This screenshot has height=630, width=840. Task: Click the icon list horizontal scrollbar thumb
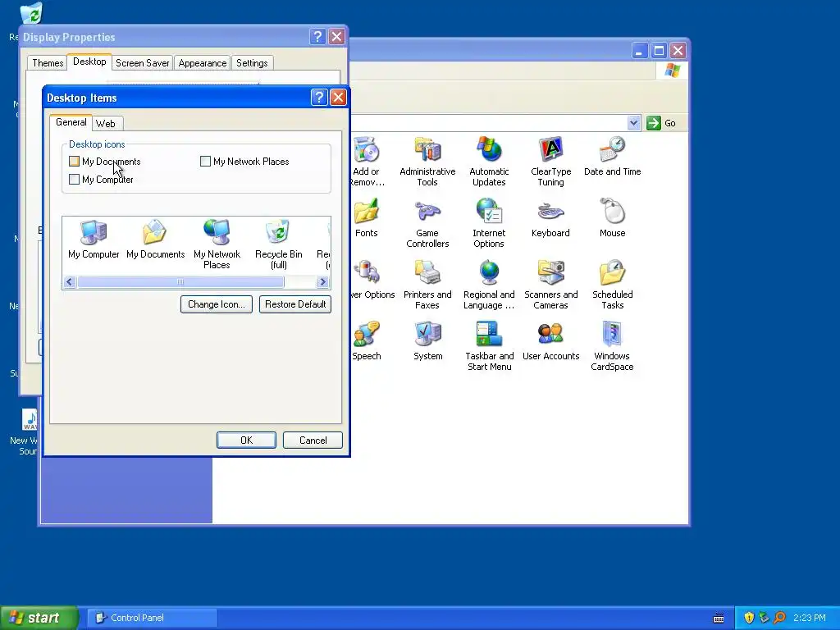tap(180, 282)
